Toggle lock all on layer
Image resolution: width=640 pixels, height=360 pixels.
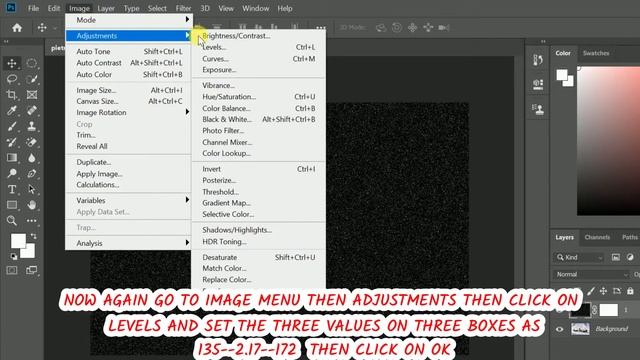point(630,291)
